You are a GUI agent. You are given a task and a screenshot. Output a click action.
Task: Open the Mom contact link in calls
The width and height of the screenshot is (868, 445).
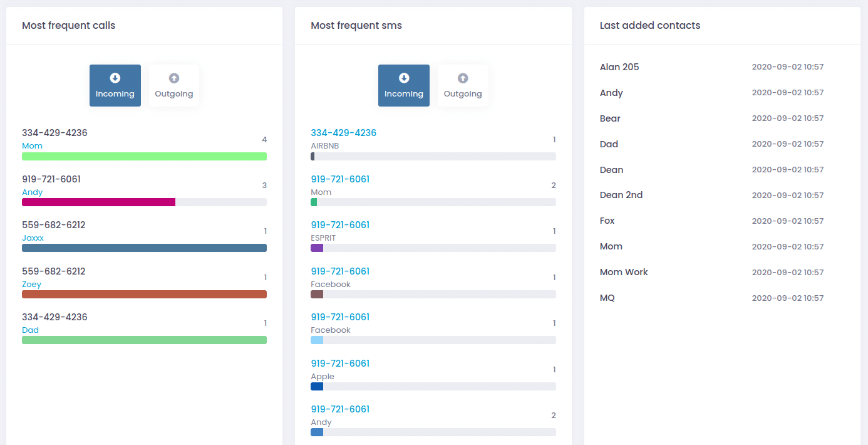tap(32, 146)
